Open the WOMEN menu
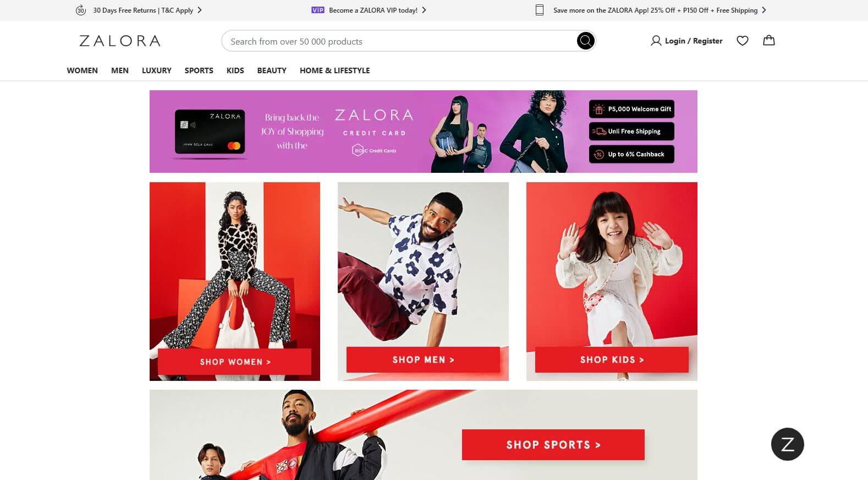The width and height of the screenshot is (868, 480). point(83,70)
